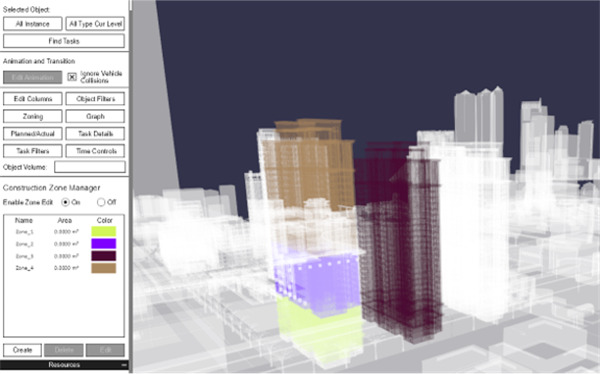Screen dimensions: 600x374
Task: Click Zone_3 dark maroon color swatch
Action: (x=104, y=256)
